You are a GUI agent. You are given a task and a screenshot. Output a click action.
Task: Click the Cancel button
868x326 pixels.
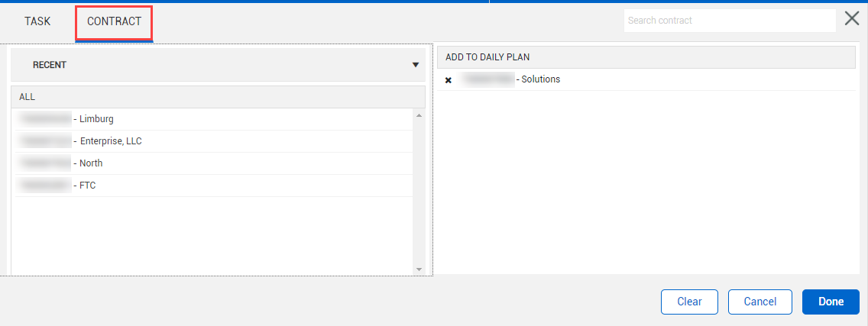pyautogui.click(x=759, y=302)
